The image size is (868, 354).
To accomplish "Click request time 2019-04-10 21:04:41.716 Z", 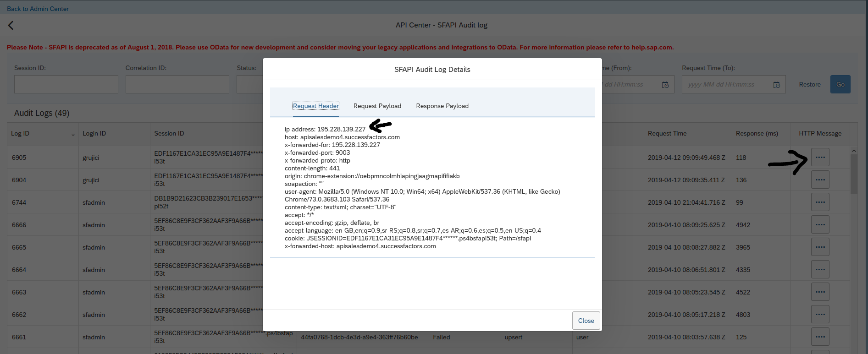I will click(x=686, y=202).
